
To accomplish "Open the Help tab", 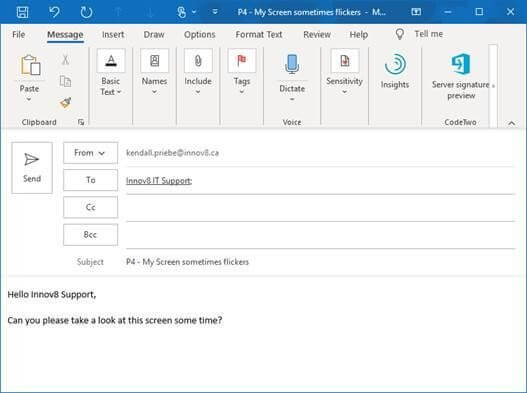I will [x=359, y=35].
